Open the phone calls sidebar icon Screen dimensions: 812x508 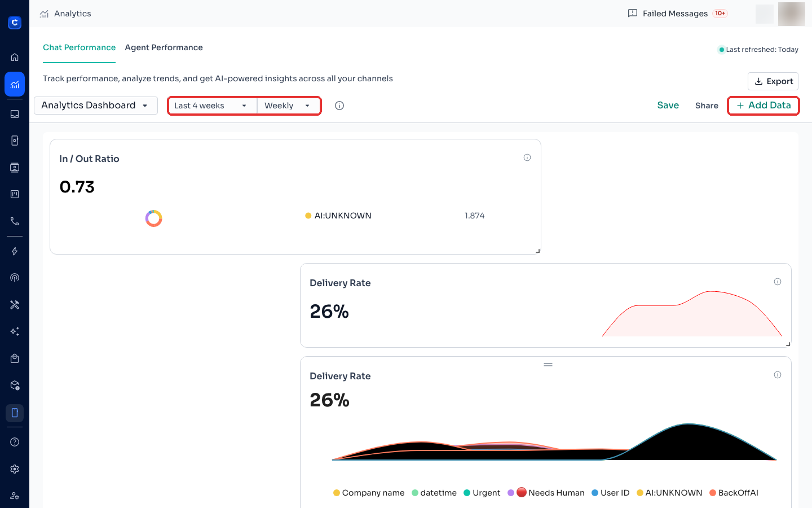[x=15, y=221]
